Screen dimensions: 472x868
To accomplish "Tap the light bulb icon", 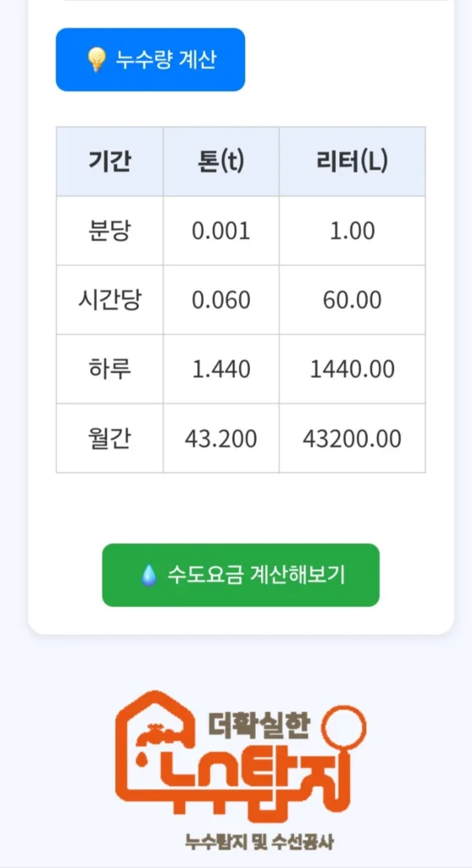I will pos(97,60).
